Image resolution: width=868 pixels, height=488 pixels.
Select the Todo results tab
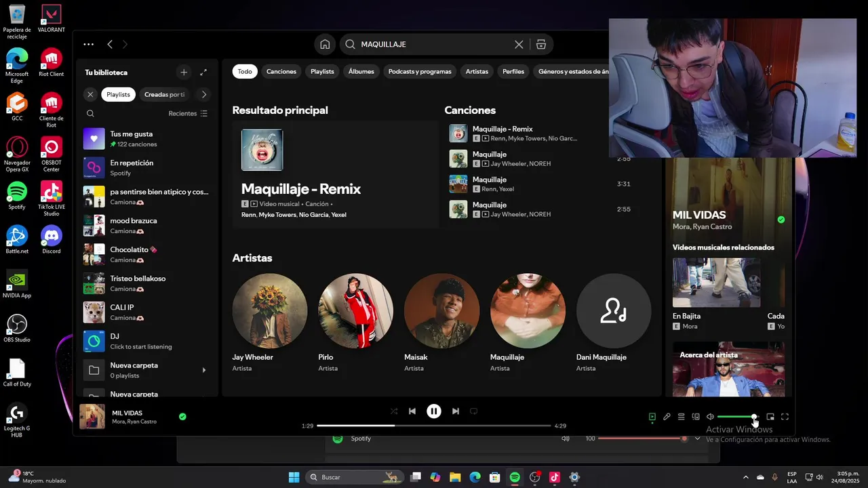[x=245, y=71]
